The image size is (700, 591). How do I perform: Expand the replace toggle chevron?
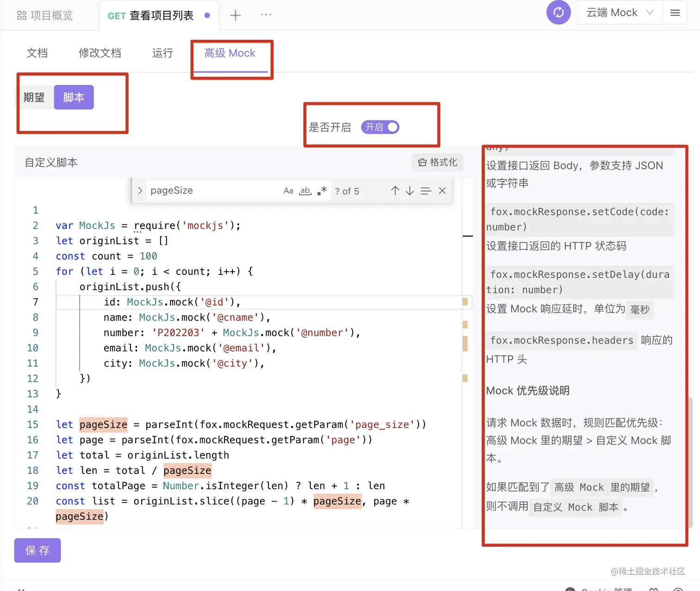tap(140, 191)
